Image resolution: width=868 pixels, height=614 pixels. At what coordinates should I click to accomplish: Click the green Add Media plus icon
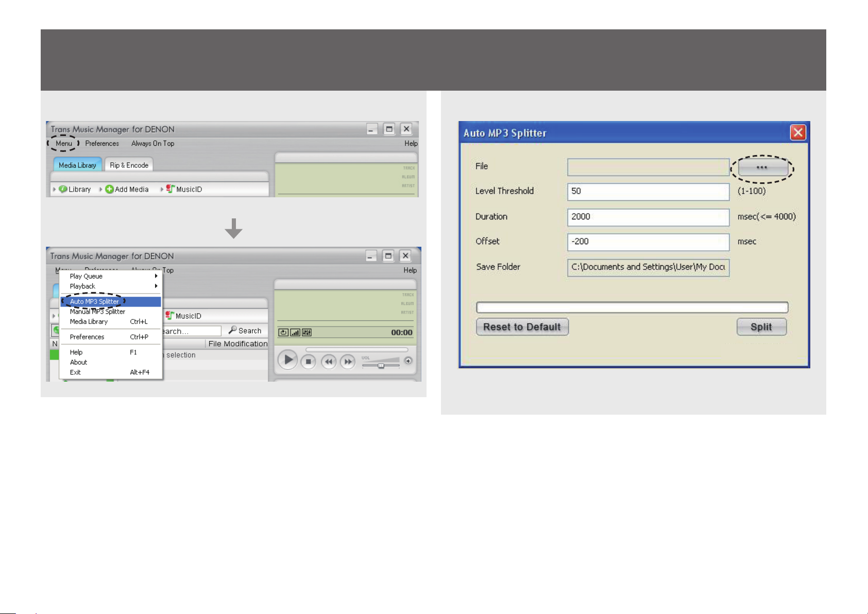point(109,190)
